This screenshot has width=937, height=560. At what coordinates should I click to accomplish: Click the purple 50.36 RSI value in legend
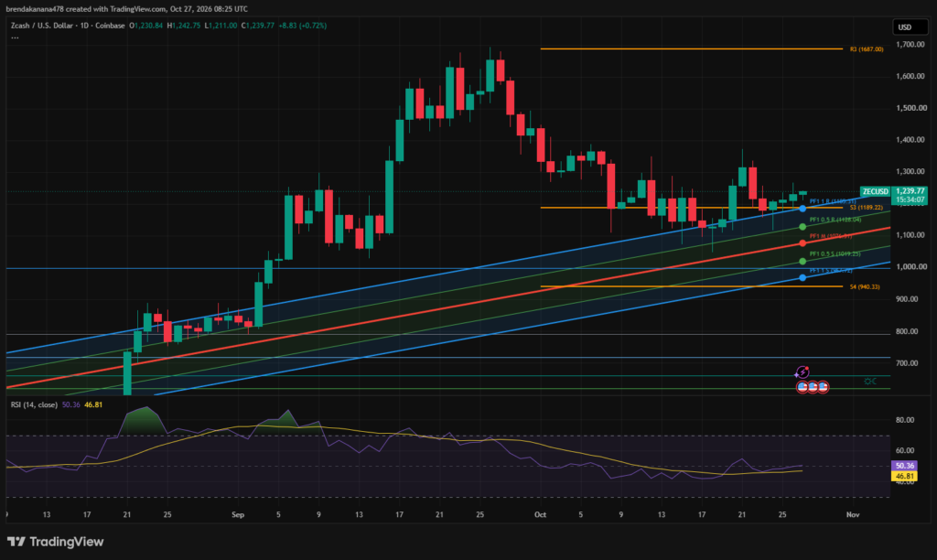click(71, 404)
